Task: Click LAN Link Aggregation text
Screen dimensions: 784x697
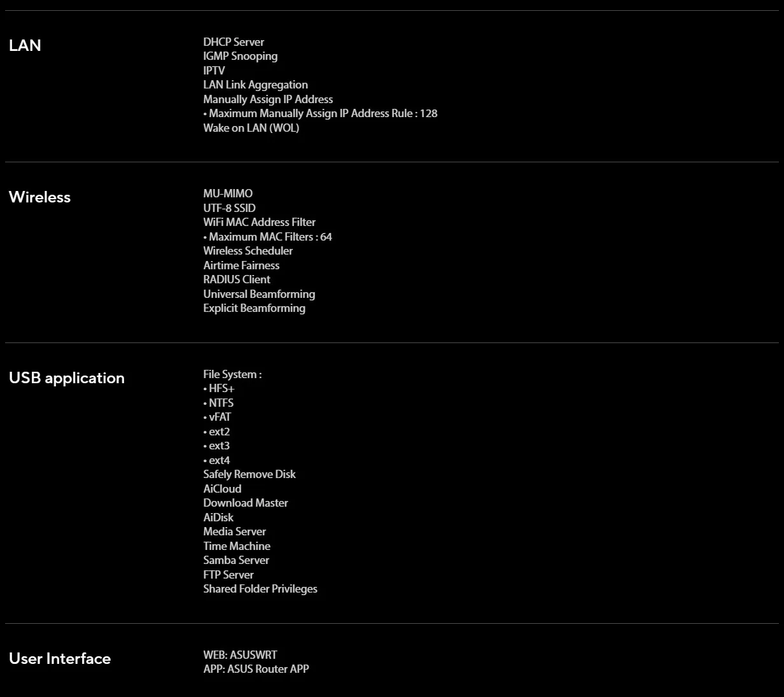Action: (255, 85)
